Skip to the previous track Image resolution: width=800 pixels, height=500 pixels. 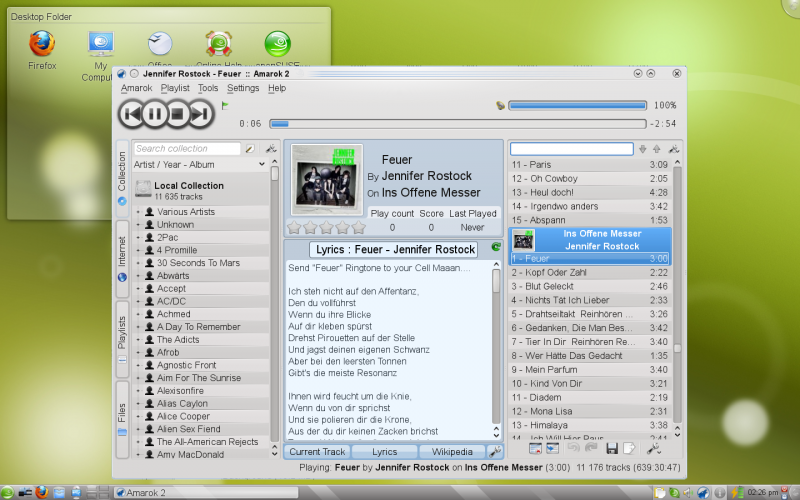pyautogui.click(x=132, y=114)
